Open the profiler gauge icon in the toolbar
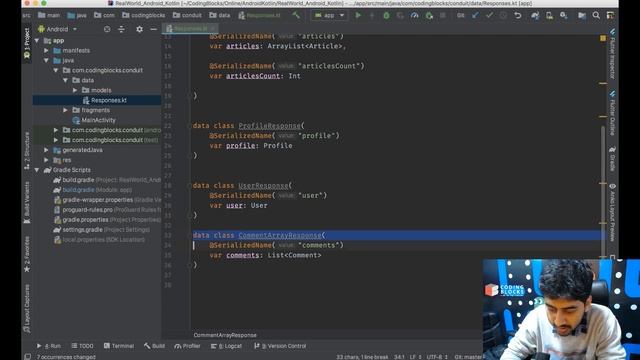 pos(414,16)
